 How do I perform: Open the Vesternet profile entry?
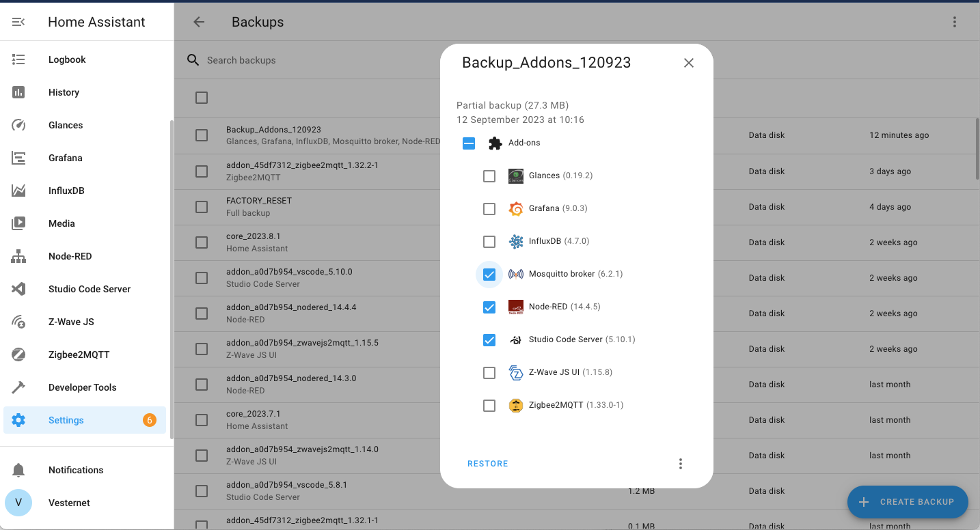(x=85, y=503)
